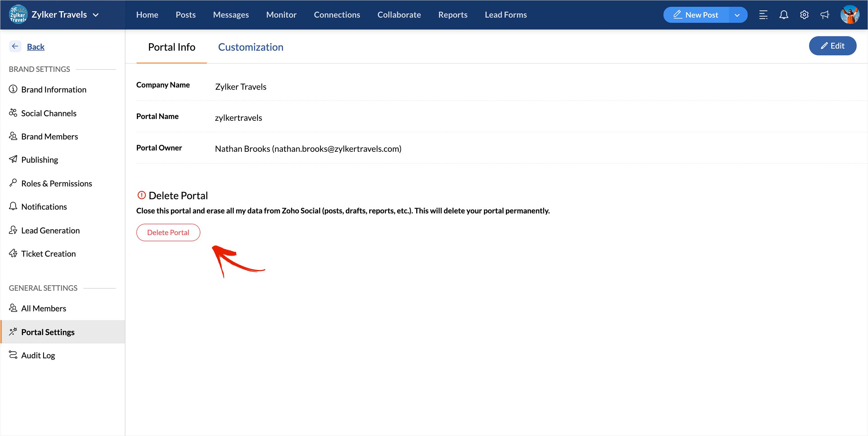Open the Posts menu
The image size is (868, 436).
[185, 15]
